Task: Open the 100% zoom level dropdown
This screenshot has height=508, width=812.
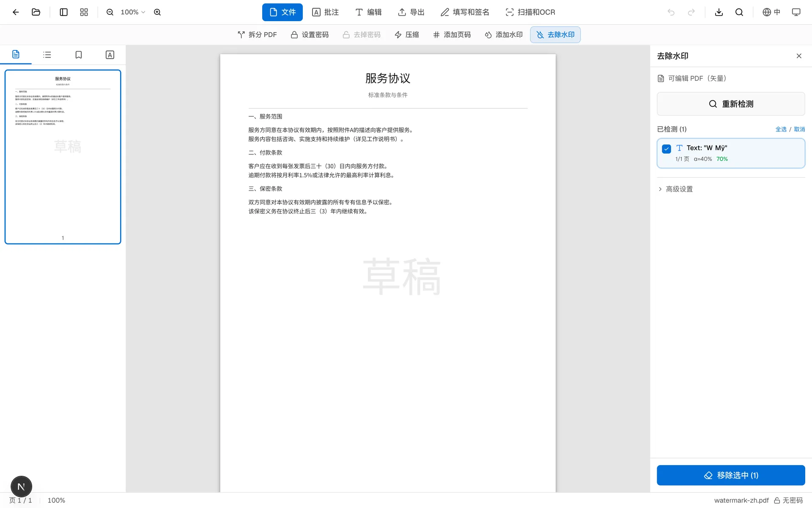Action: click(133, 12)
